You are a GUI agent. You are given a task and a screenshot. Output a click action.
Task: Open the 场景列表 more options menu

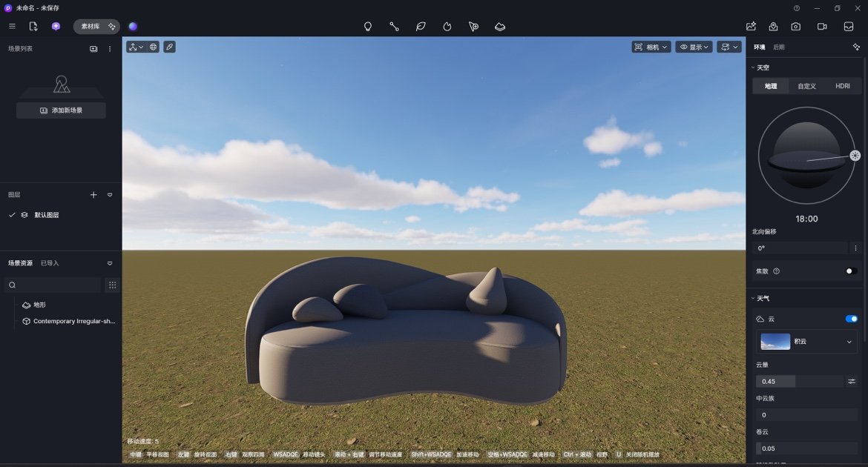click(x=110, y=49)
